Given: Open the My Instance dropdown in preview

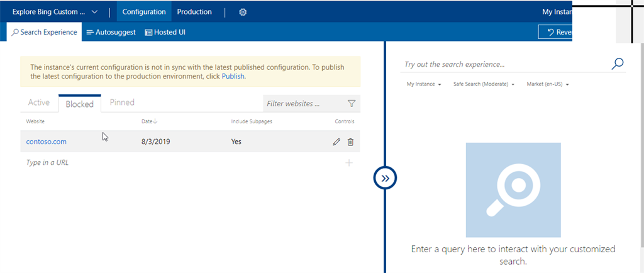Looking at the screenshot, I should pyautogui.click(x=424, y=84).
